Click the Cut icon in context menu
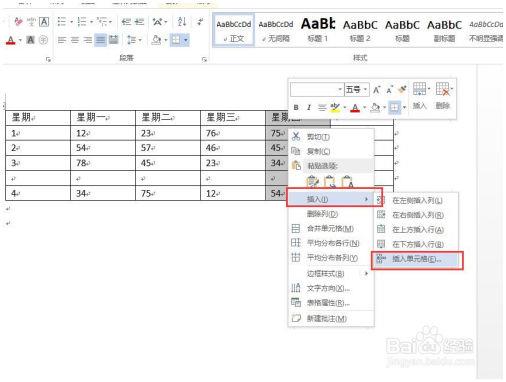 pyautogui.click(x=296, y=137)
